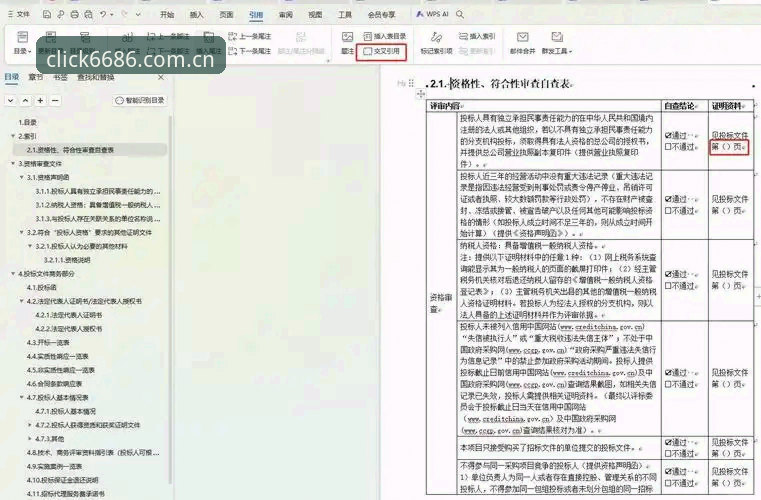Click the 群发工具 envelope icon

(x=557, y=37)
